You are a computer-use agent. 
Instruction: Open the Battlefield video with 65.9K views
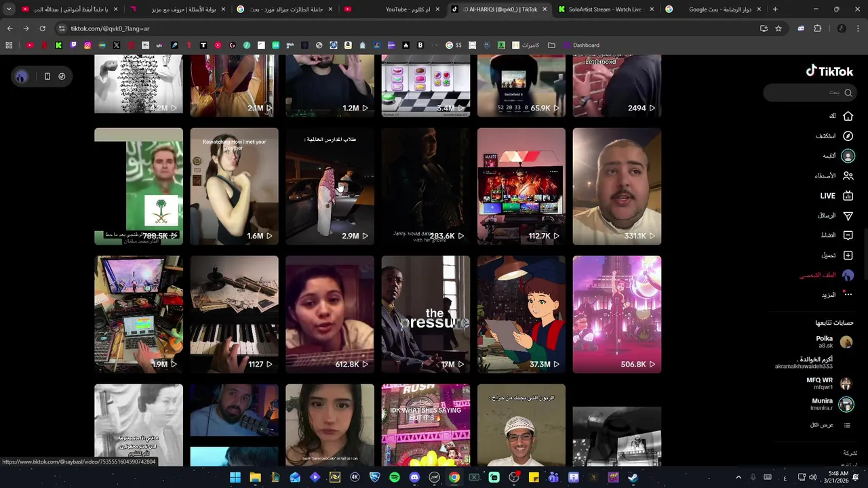[521, 86]
